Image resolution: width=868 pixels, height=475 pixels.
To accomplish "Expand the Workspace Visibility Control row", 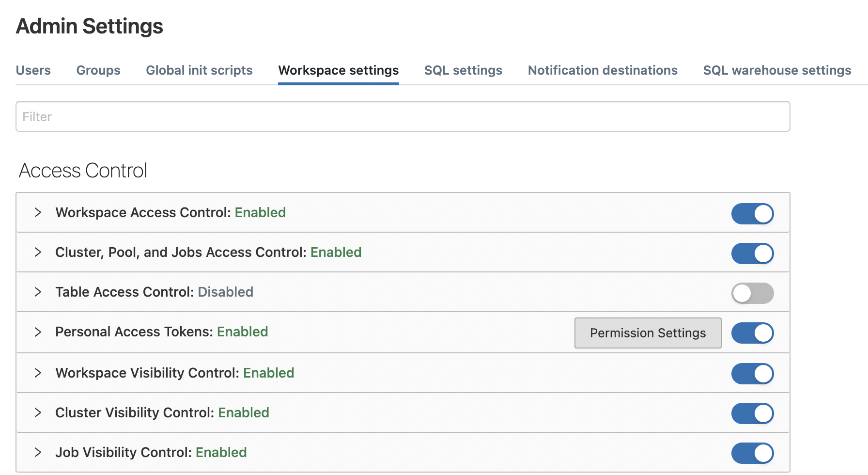I will click(x=38, y=373).
